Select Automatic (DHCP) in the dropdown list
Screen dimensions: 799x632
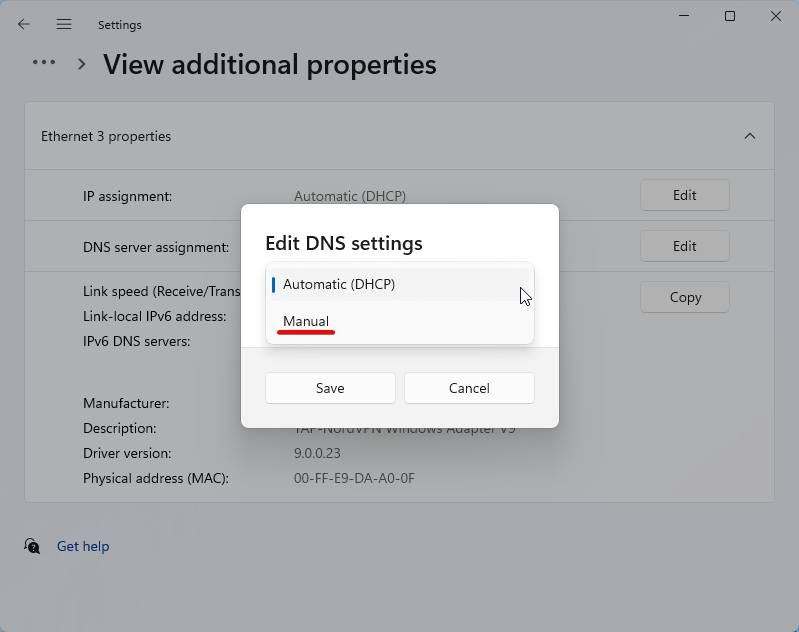click(x=339, y=284)
